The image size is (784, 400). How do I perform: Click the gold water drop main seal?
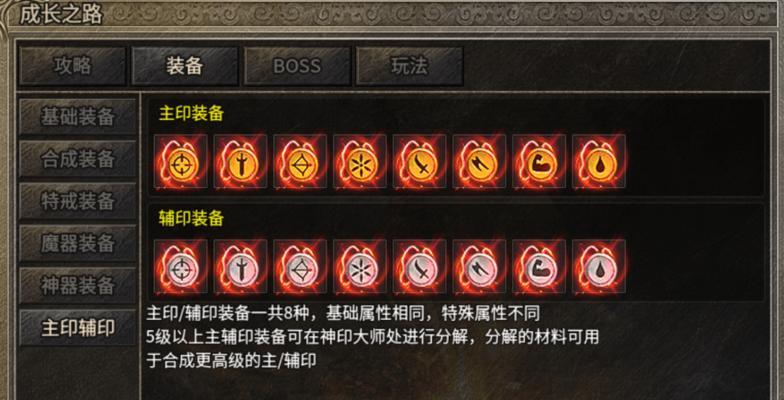pos(599,161)
